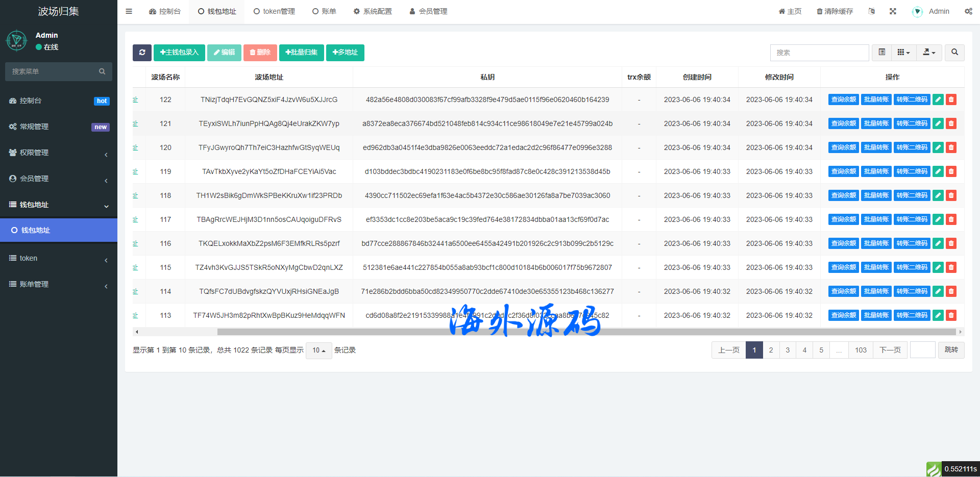Edit row 121 with green pencil icon
Screen dimensions: 980x477
click(x=938, y=123)
